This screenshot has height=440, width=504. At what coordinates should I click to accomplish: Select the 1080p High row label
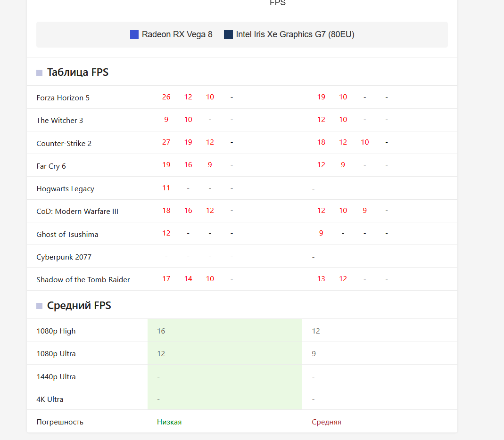pos(56,331)
